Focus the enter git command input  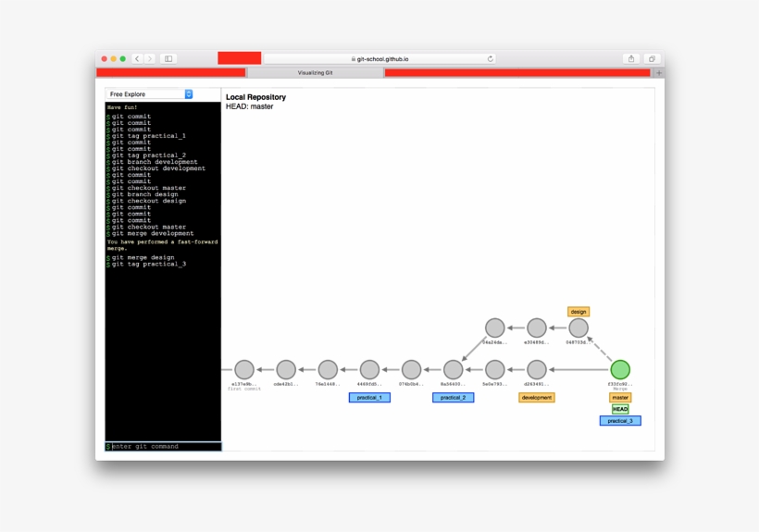click(x=165, y=446)
